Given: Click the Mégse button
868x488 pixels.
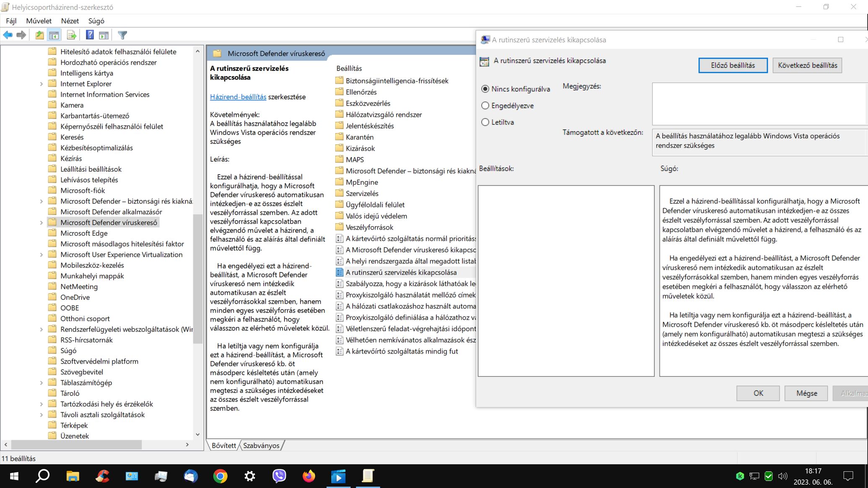Looking at the screenshot, I should 806,393.
